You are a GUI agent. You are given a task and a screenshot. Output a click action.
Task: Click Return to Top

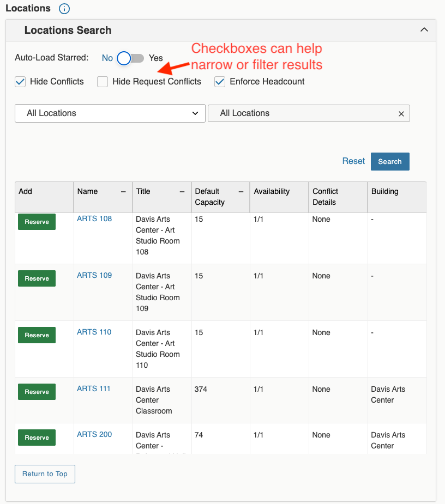click(45, 473)
